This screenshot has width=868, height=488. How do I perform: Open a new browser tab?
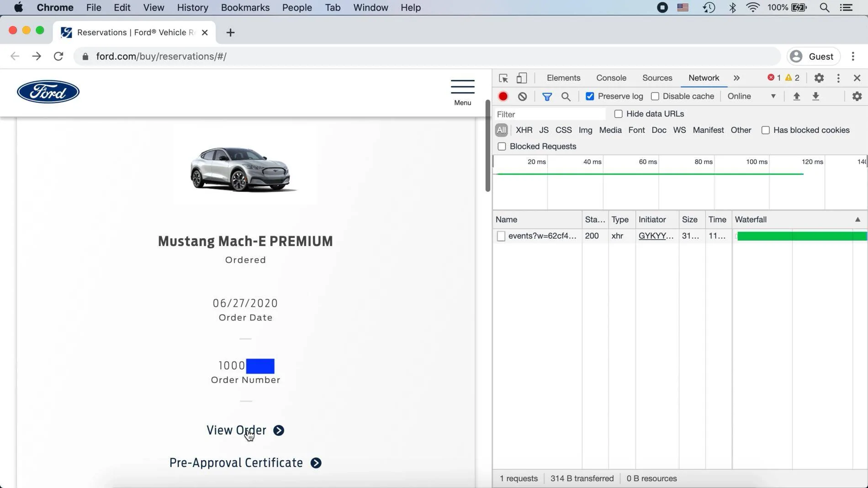pyautogui.click(x=230, y=32)
